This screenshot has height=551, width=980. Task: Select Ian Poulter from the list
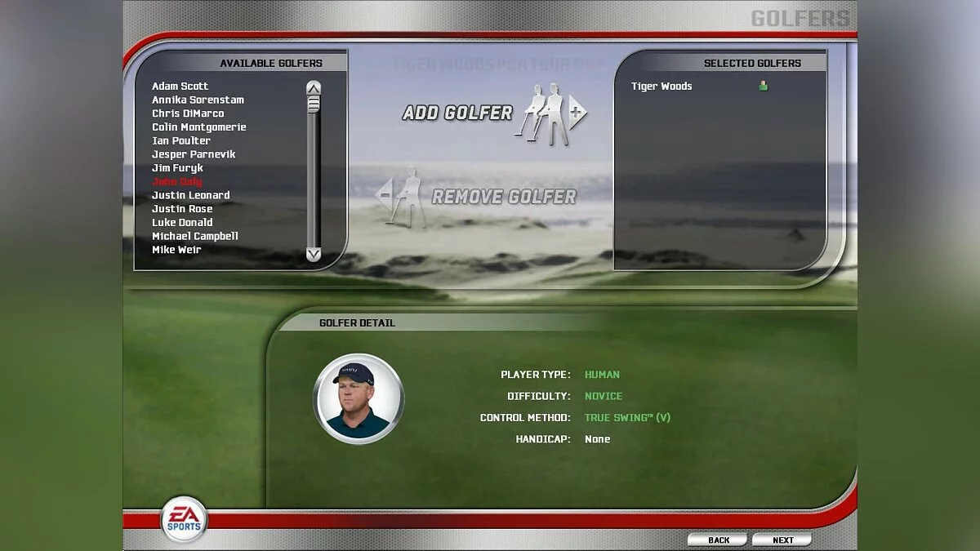click(x=181, y=140)
